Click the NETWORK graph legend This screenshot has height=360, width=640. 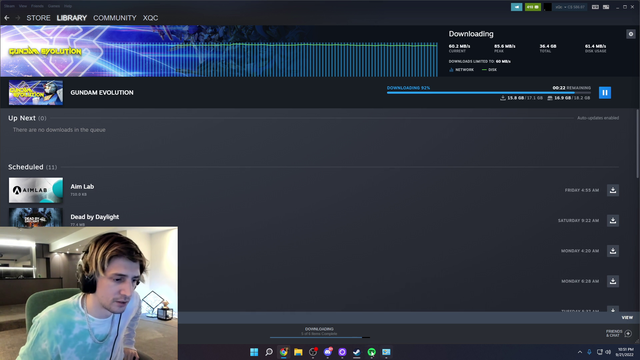coord(461,70)
